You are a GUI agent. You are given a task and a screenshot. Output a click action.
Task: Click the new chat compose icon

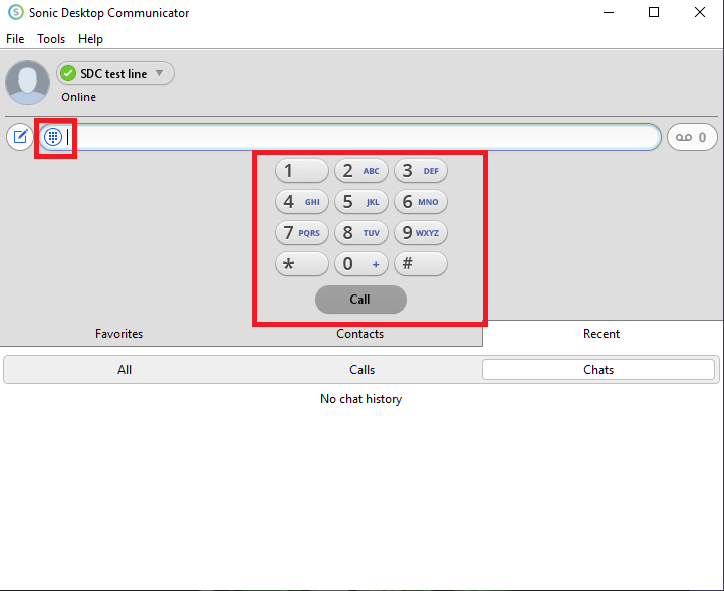click(20, 137)
